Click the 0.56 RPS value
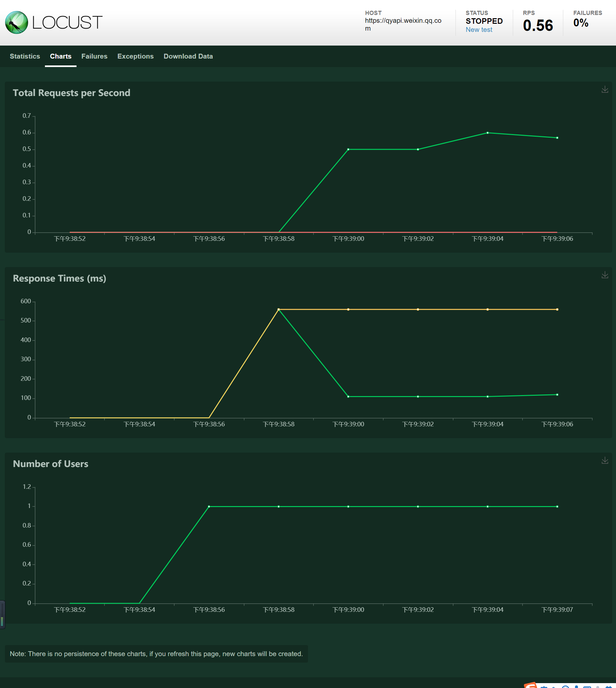 (538, 25)
